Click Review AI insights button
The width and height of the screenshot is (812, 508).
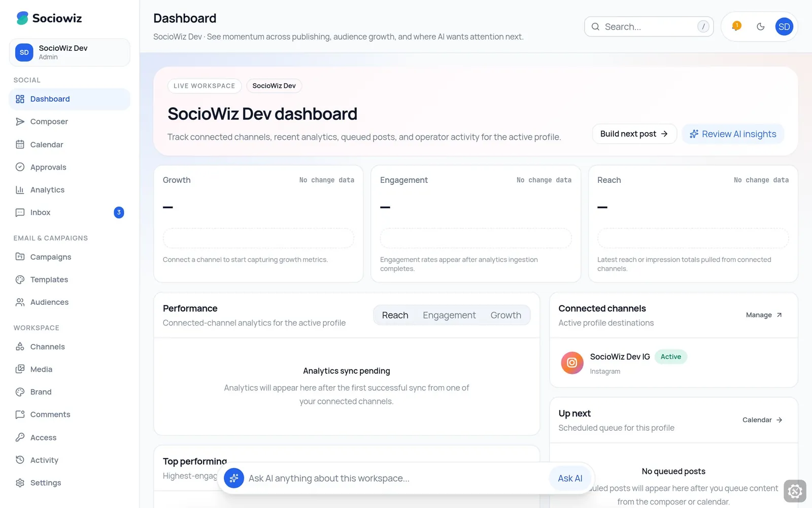(x=733, y=134)
